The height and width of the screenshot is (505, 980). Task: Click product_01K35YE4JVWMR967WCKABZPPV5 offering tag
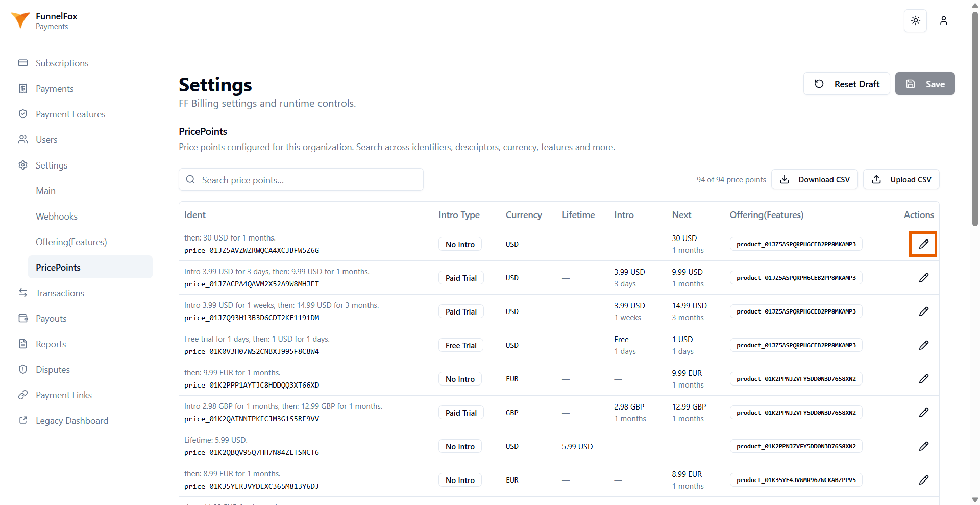tap(796, 480)
